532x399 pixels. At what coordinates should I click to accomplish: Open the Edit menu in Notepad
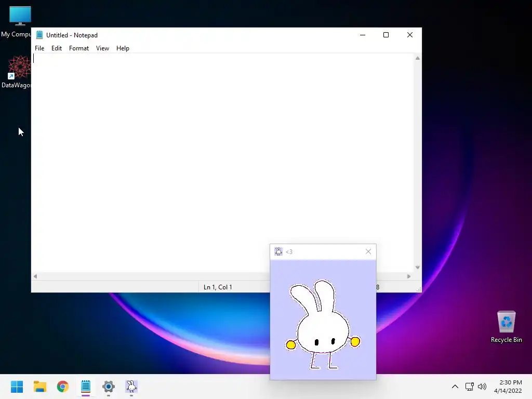pos(56,48)
